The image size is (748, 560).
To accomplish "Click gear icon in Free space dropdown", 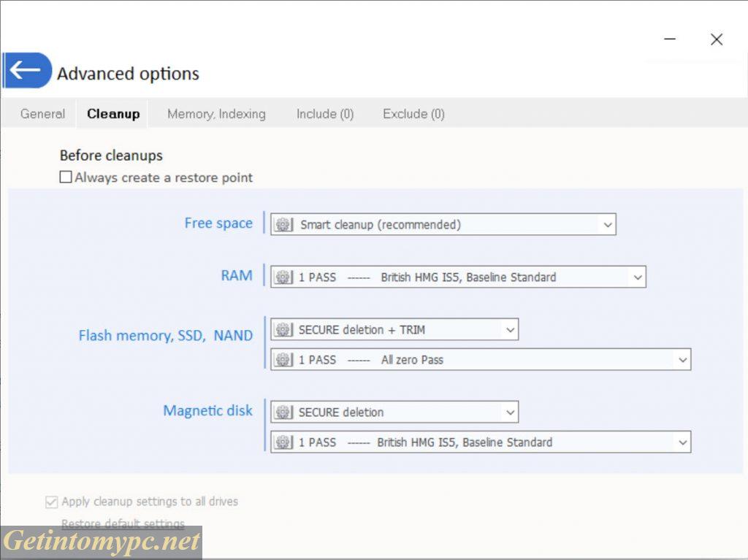I will point(283,225).
